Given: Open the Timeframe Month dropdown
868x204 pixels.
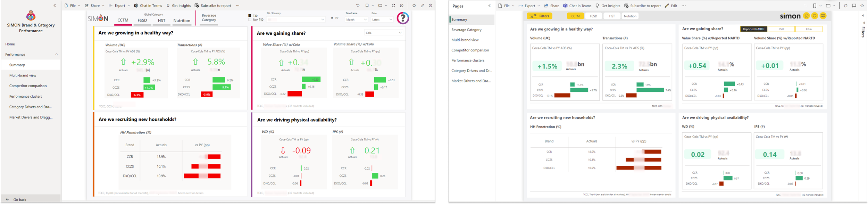Looking at the screenshot, I should [357, 20].
